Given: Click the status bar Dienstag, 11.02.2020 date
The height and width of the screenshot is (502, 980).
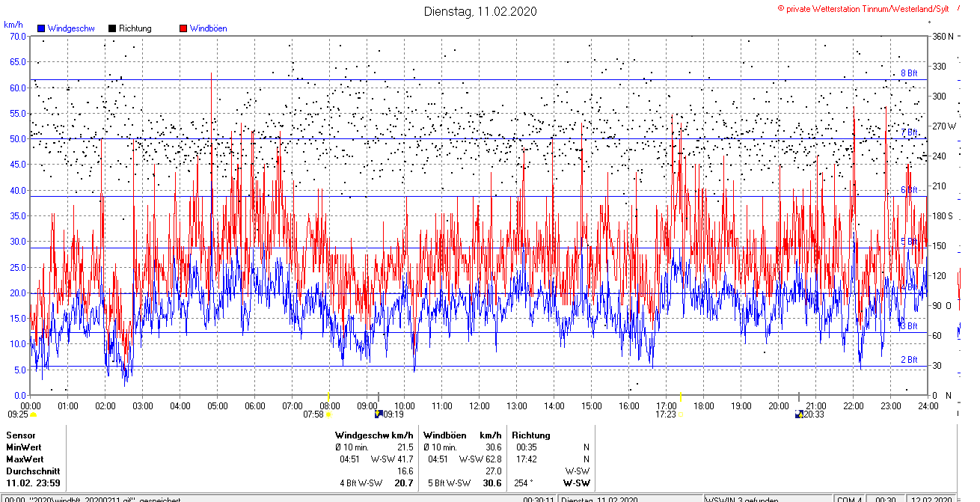Looking at the screenshot, I should pyautogui.click(x=600, y=499).
